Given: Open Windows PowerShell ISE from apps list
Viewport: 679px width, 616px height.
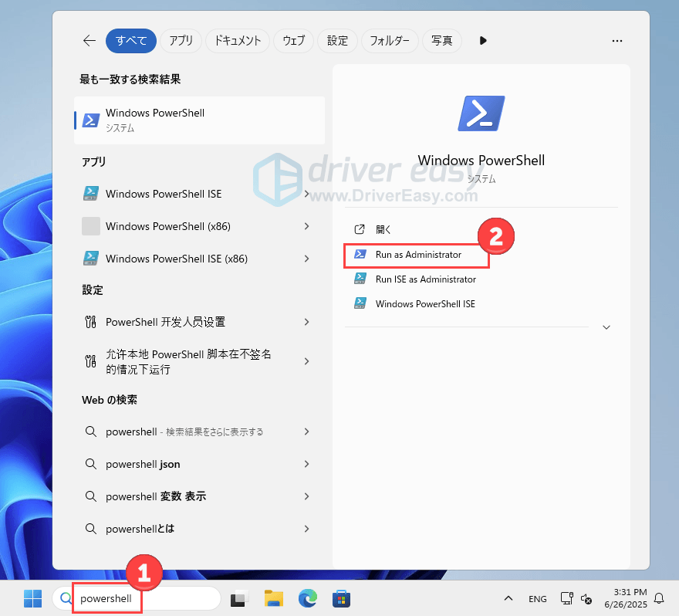Looking at the screenshot, I should point(164,194).
